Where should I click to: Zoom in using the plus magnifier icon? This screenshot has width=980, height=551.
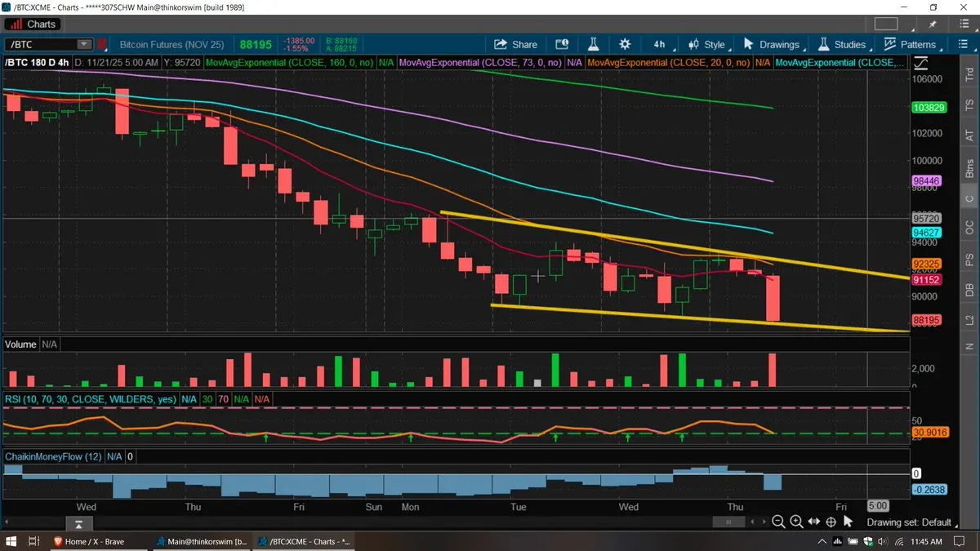point(796,522)
